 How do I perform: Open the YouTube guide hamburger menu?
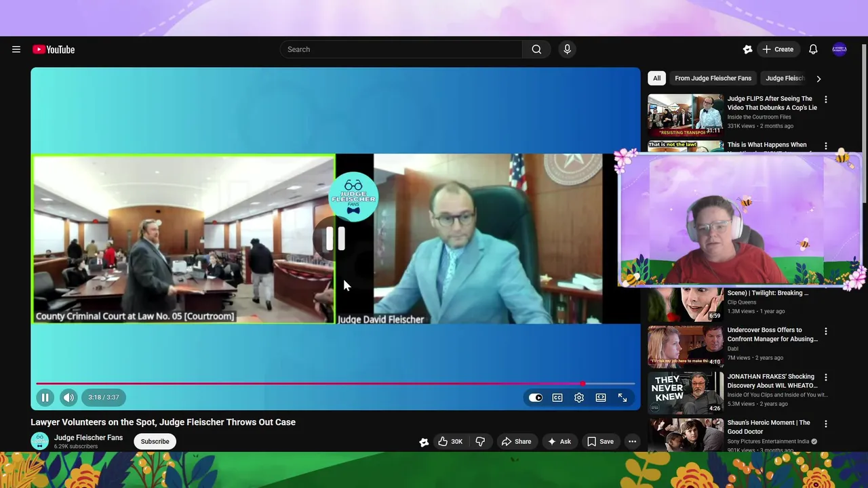point(16,49)
